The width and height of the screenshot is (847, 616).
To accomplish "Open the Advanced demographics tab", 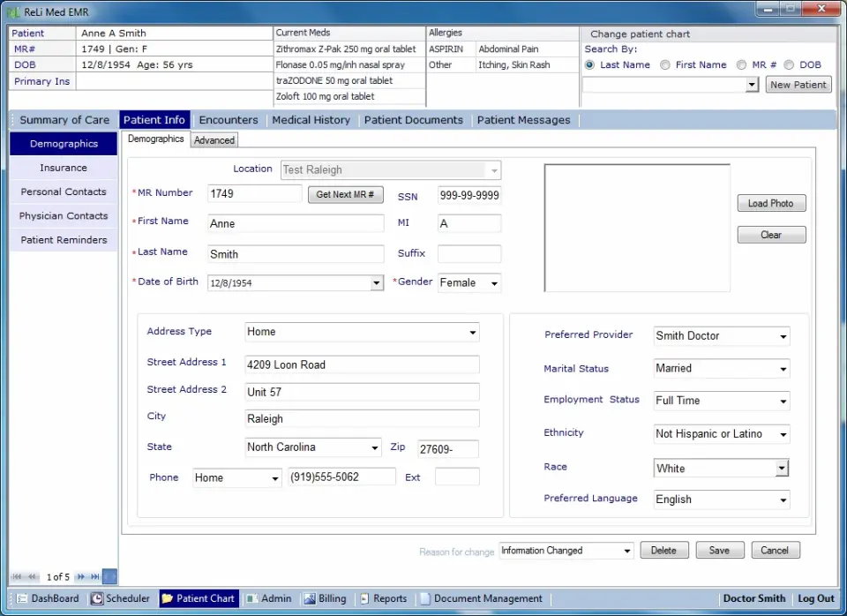I will point(214,139).
